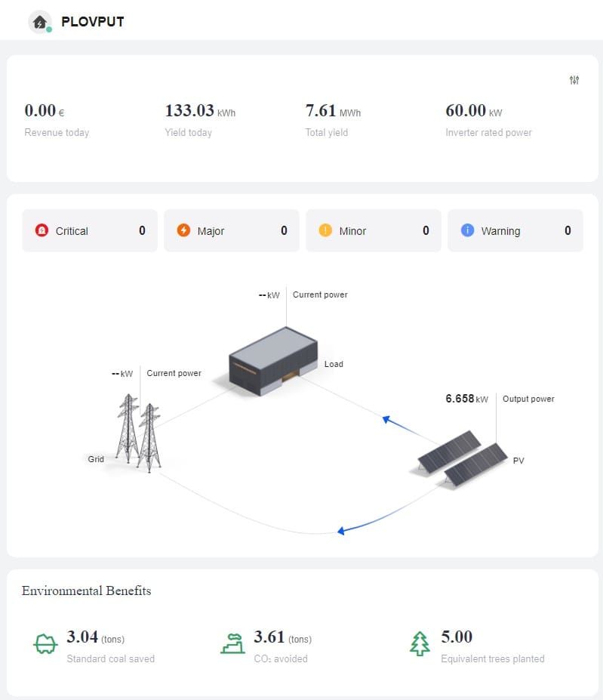Click the yellow Minor alarm icon
Image resolution: width=603 pixels, height=700 pixels.
click(x=325, y=230)
